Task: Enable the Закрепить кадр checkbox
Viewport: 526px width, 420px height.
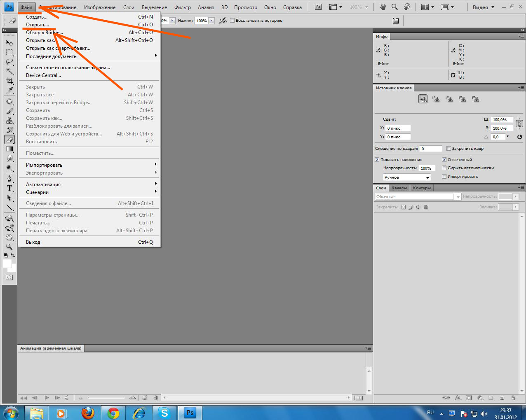Action: (449, 149)
